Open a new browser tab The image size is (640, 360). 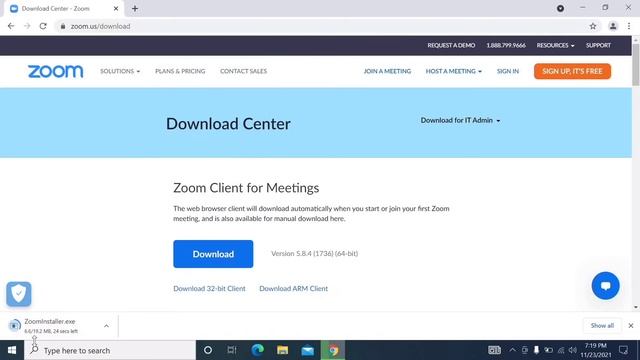click(x=135, y=8)
